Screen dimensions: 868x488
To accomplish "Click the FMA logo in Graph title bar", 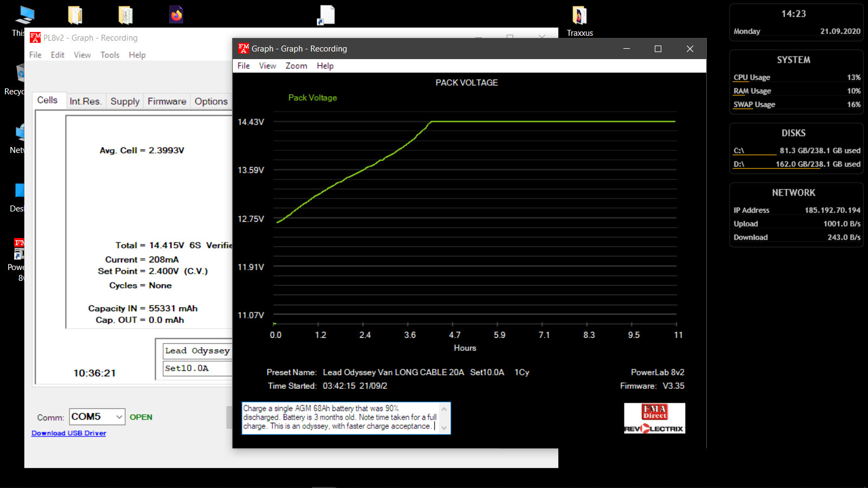I will (244, 49).
